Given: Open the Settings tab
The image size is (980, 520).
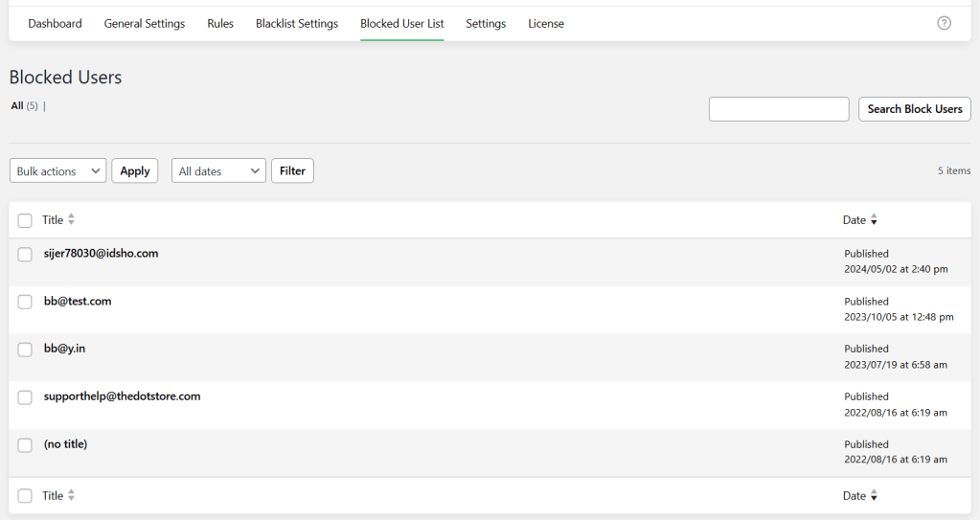Looking at the screenshot, I should [x=486, y=24].
